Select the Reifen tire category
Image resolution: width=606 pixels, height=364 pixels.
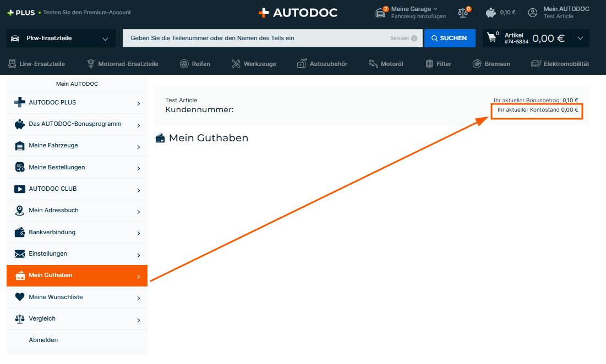[x=195, y=64]
